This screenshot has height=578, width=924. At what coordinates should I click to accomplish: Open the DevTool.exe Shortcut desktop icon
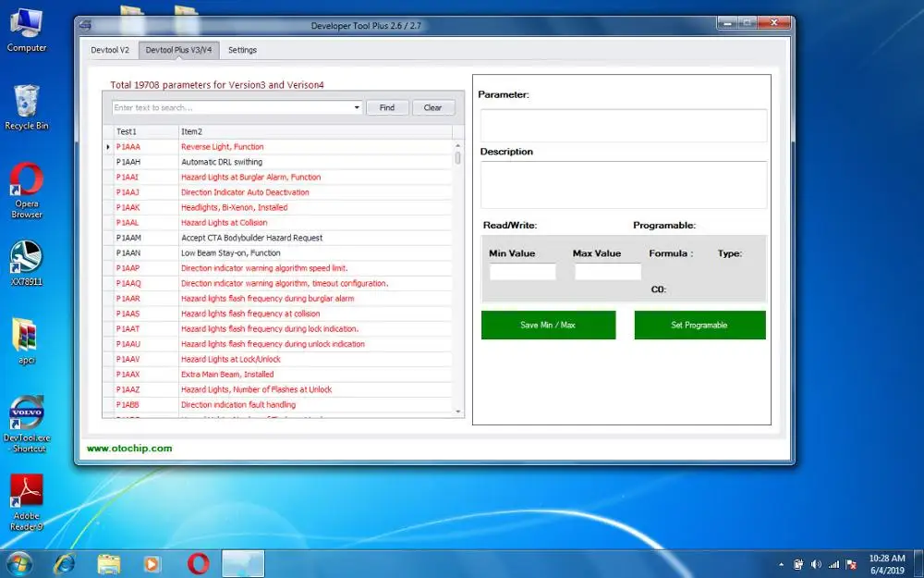point(27,424)
